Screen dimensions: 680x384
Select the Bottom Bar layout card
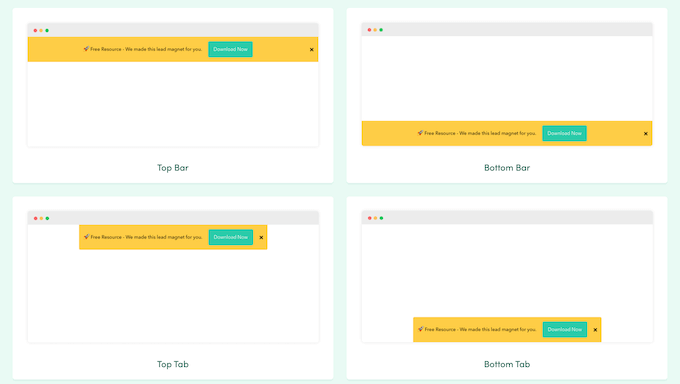(507, 95)
